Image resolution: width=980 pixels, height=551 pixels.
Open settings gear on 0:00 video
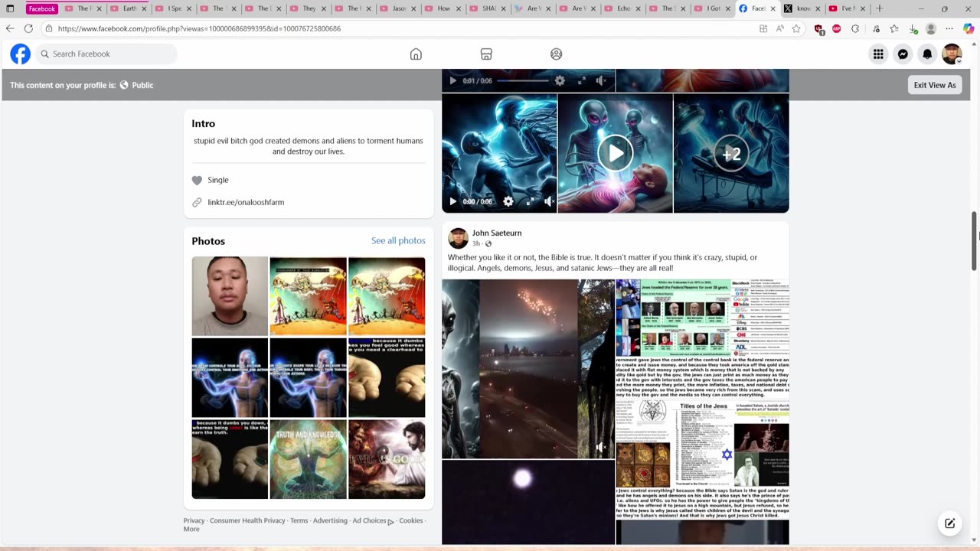[508, 201]
